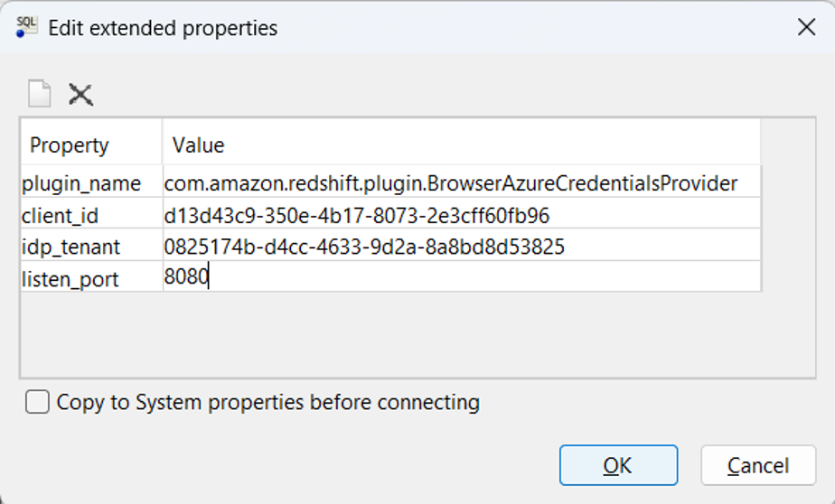Click the new property page icon
Viewport: 835px width, 504px height.
[39, 94]
